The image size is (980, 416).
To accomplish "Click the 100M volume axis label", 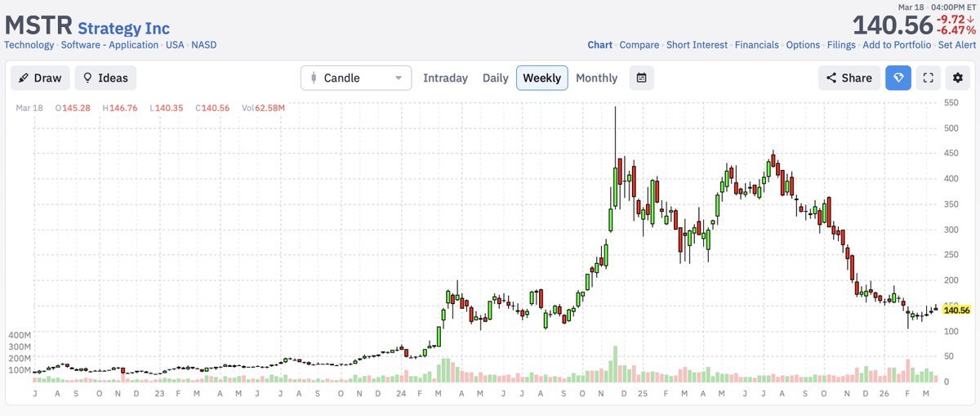I will (20, 370).
